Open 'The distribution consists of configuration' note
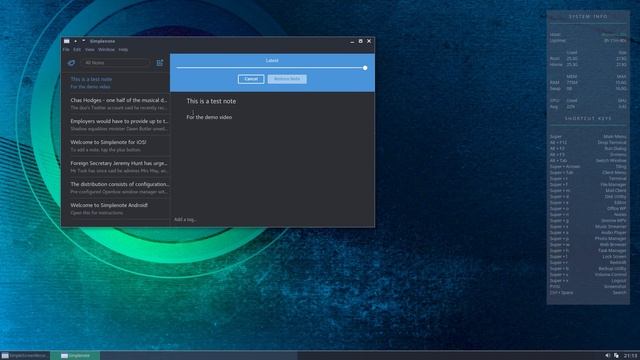This screenshot has width=640, height=360. point(116,188)
